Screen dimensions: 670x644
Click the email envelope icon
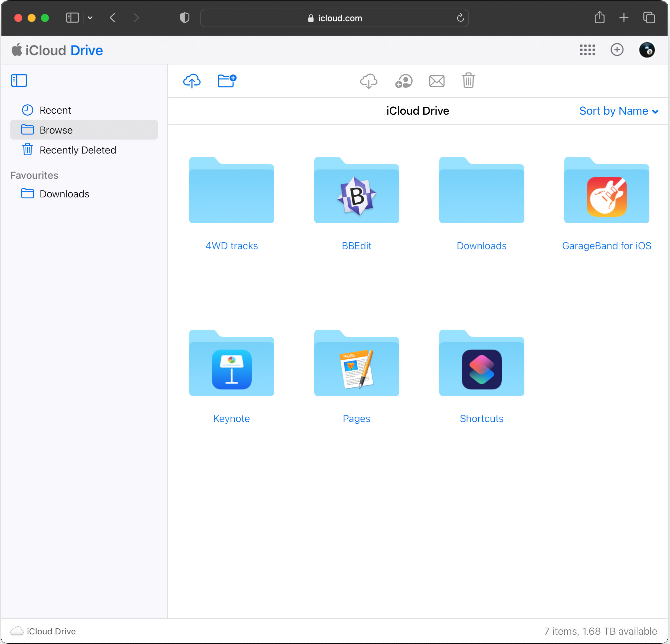[x=437, y=81]
